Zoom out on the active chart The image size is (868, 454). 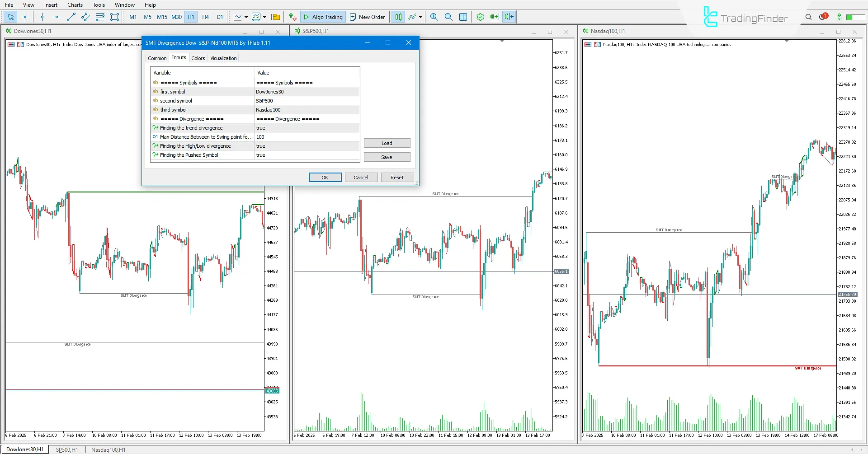(448, 17)
